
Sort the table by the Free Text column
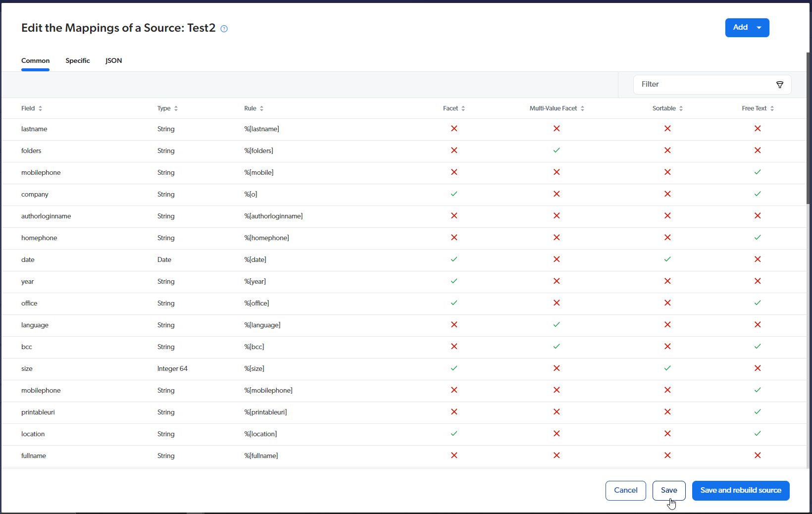(x=772, y=108)
